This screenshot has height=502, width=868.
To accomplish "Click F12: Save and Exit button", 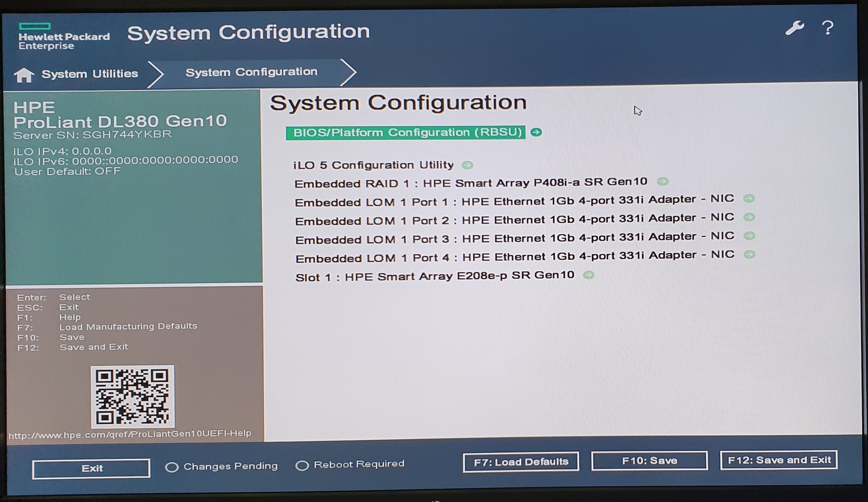I will coord(779,460).
